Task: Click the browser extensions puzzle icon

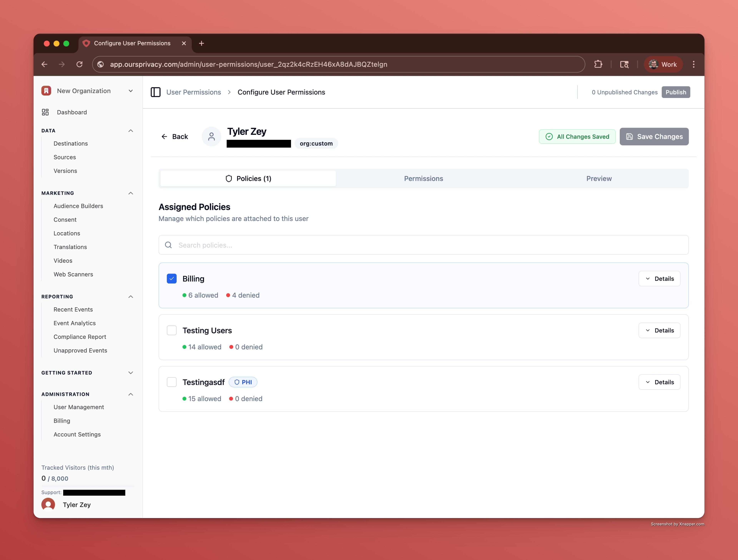Action: (x=598, y=64)
